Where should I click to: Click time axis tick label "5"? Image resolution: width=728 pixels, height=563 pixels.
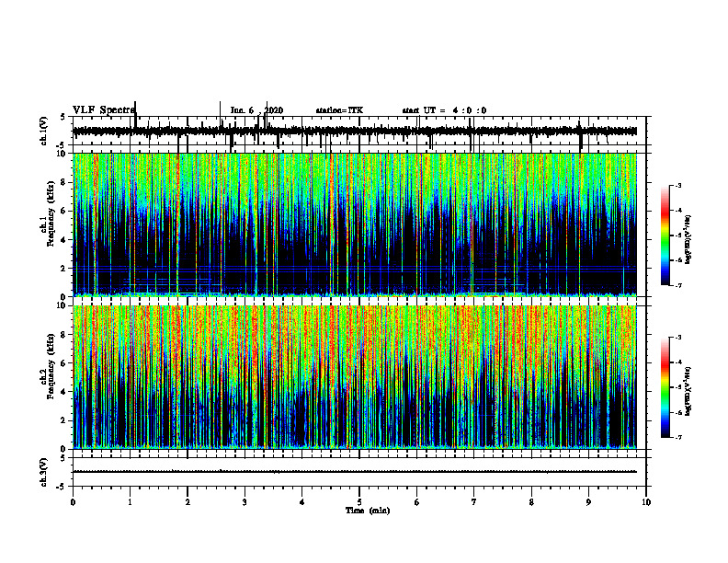[x=359, y=502]
